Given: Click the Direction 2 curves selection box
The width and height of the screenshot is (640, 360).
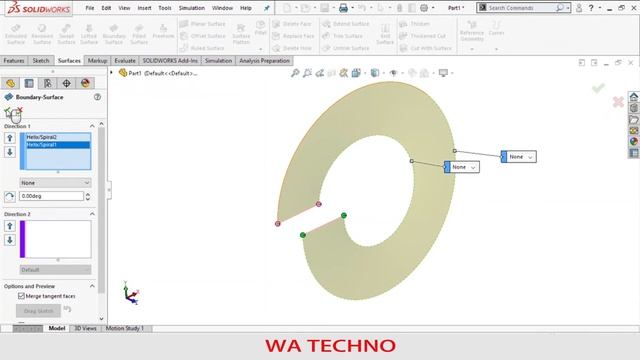Looking at the screenshot, I should coord(56,239).
